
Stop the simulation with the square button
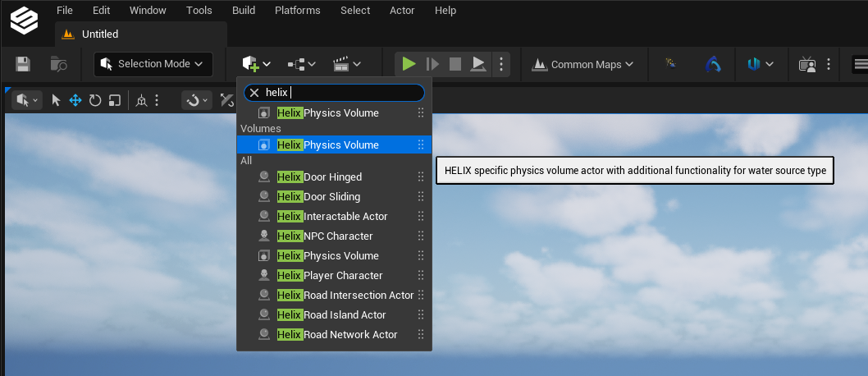[455, 64]
